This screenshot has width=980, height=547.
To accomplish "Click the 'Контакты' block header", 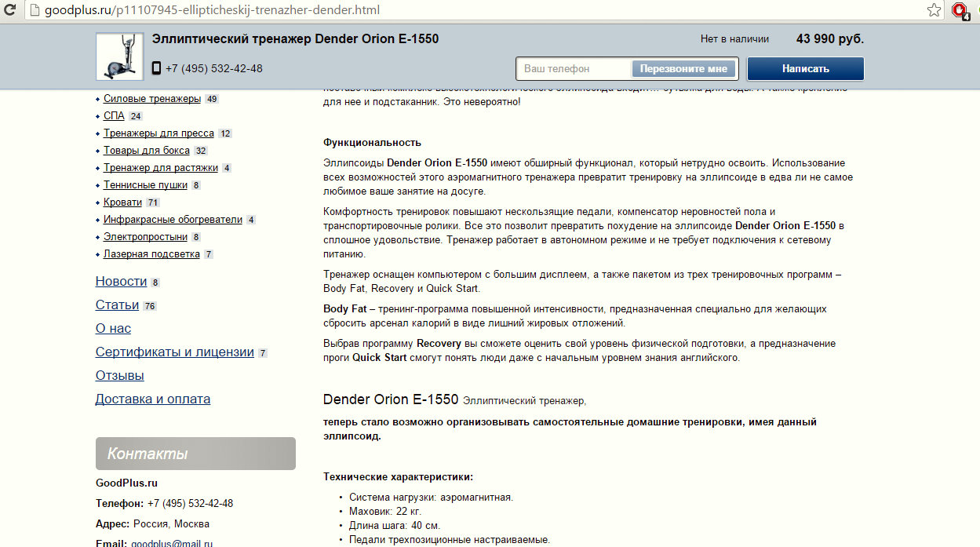I will pyautogui.click(x=195, y=454).
